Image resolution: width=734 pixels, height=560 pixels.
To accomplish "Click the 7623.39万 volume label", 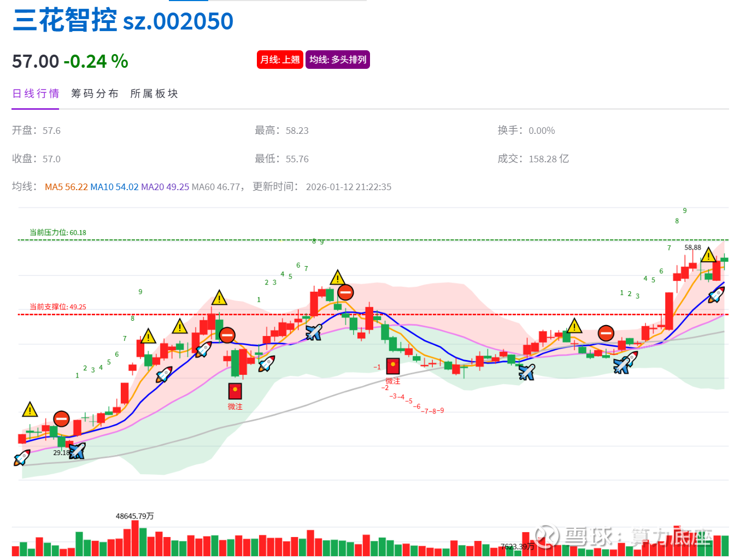I will pos(517,546).
